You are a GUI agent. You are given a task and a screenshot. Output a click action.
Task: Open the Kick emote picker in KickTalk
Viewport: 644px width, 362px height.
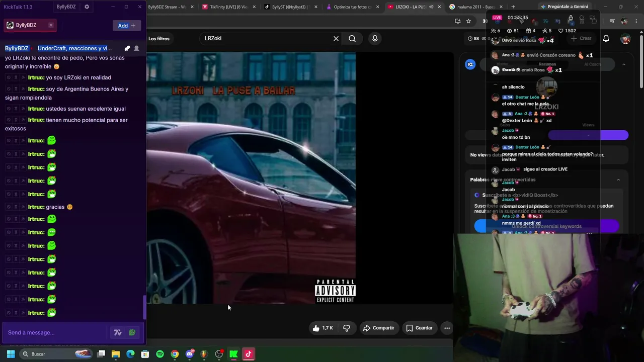pos(132,332)
